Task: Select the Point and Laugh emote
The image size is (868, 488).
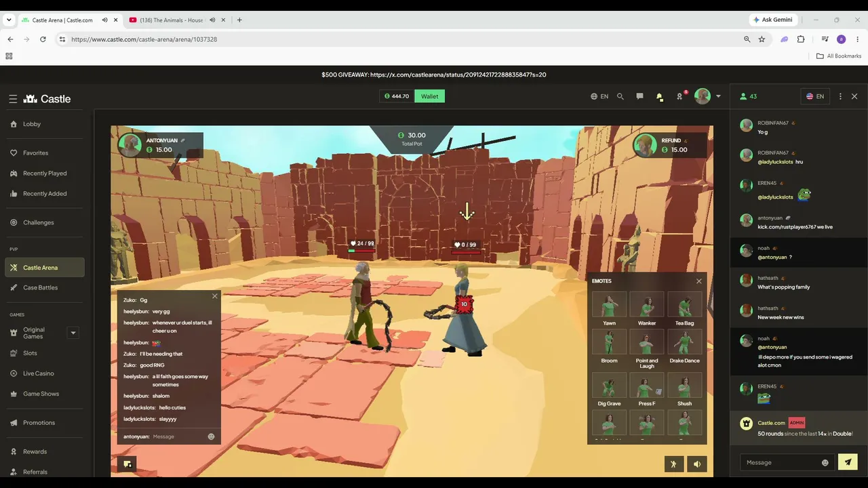Action: tap(647, 349)
